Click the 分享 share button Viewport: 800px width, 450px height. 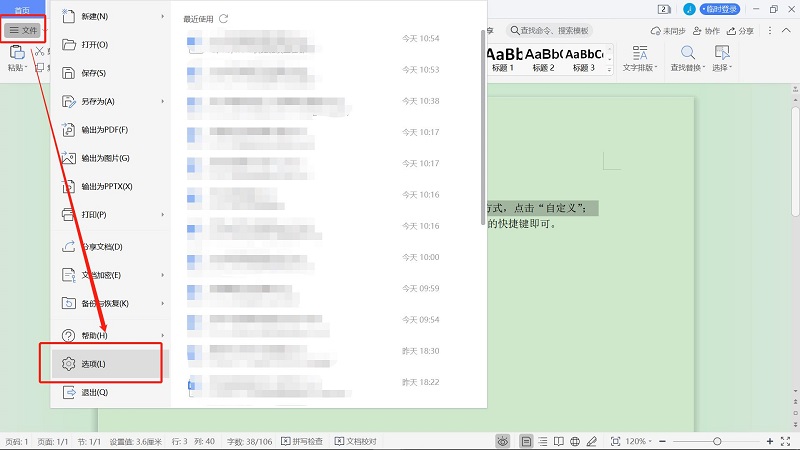pos(740,31)
